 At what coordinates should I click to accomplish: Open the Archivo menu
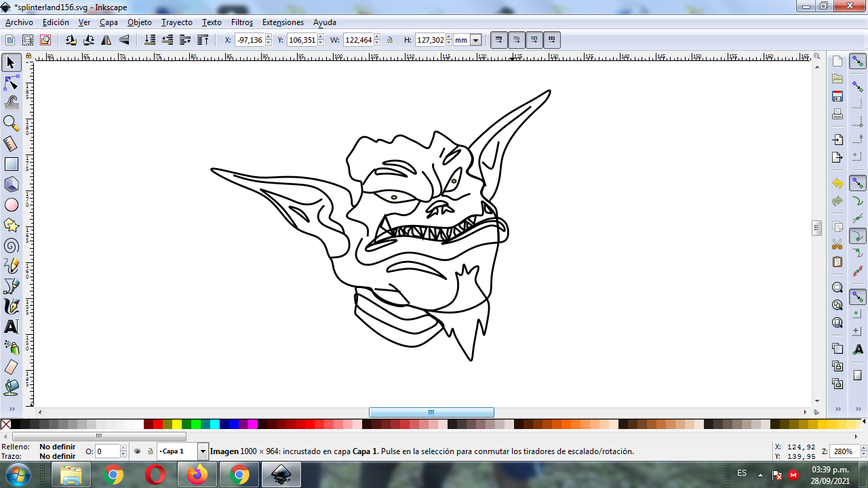[x=19, y=22]
